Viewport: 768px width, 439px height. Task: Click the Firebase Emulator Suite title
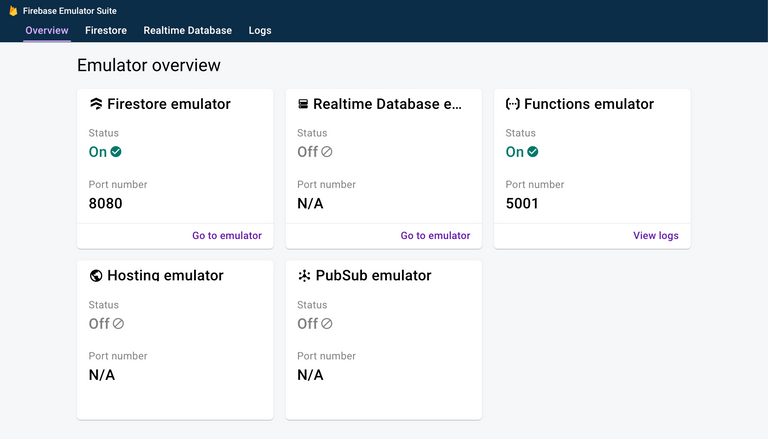tap(70, 11)
